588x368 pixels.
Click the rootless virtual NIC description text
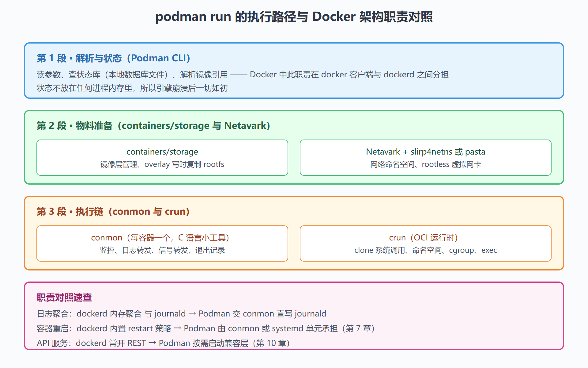click(x=426, y=164)
